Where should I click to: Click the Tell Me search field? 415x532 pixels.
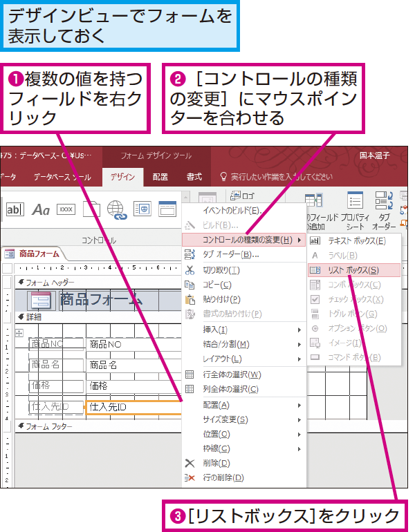(282, 177)
